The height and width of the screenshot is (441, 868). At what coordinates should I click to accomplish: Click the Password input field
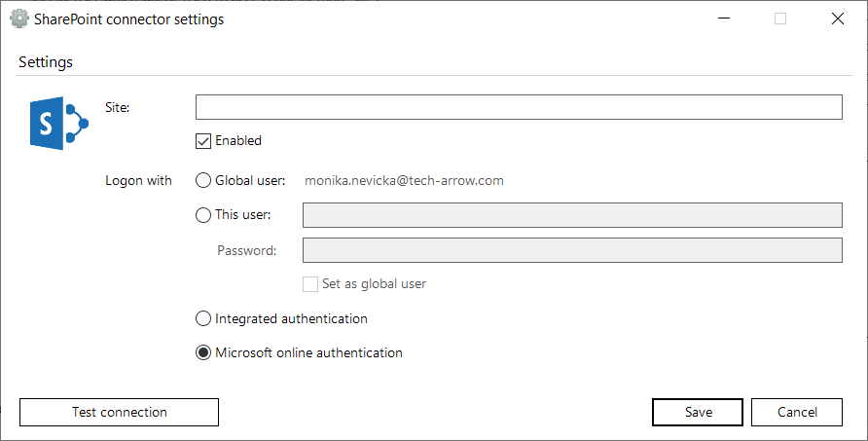(572, 250)
